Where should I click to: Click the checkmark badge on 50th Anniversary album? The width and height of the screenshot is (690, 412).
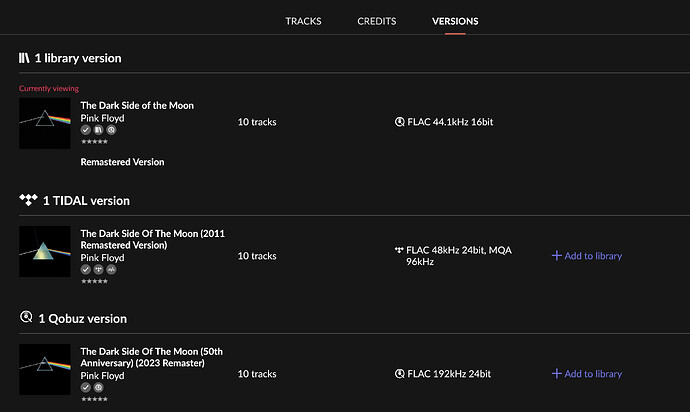pos(86,387)
